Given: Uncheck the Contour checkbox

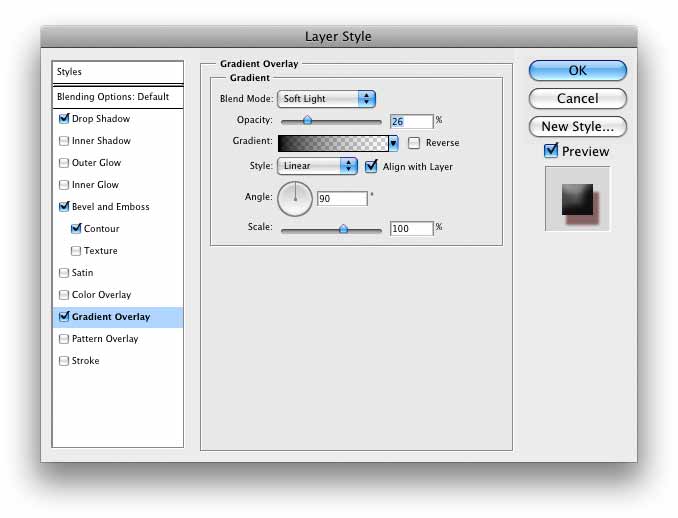Looking at the screenshot, I should pos(76,228).
